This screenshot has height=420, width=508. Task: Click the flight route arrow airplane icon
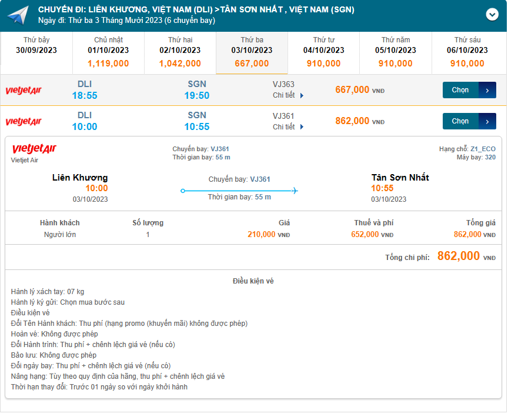(295, 190)
